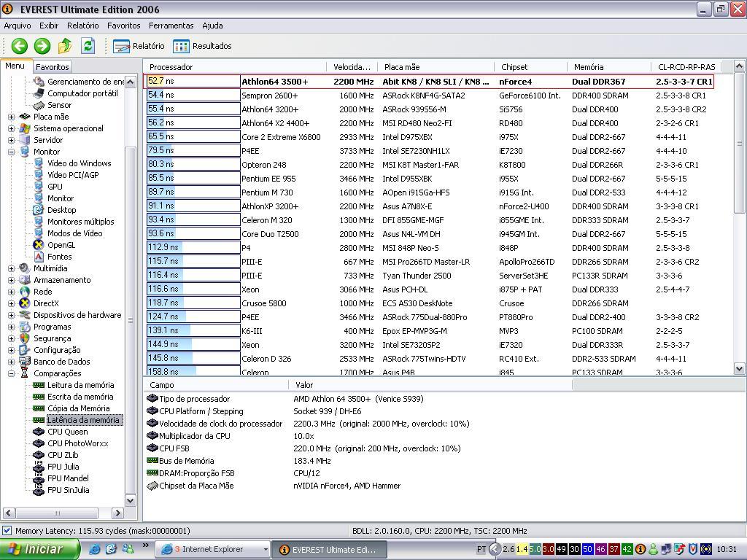Select the Sensor item icon
Screen dimensions: 747x560
pyautogui.click(x=39, y=105)
